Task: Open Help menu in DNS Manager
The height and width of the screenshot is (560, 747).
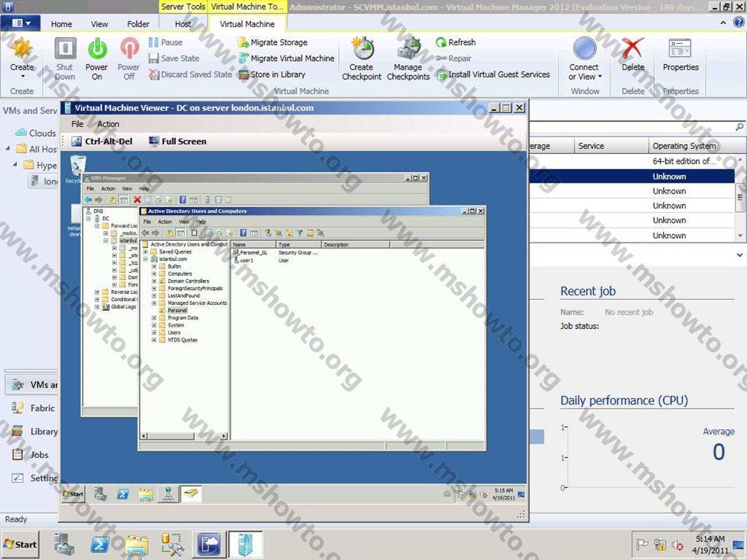Action: 144,188
